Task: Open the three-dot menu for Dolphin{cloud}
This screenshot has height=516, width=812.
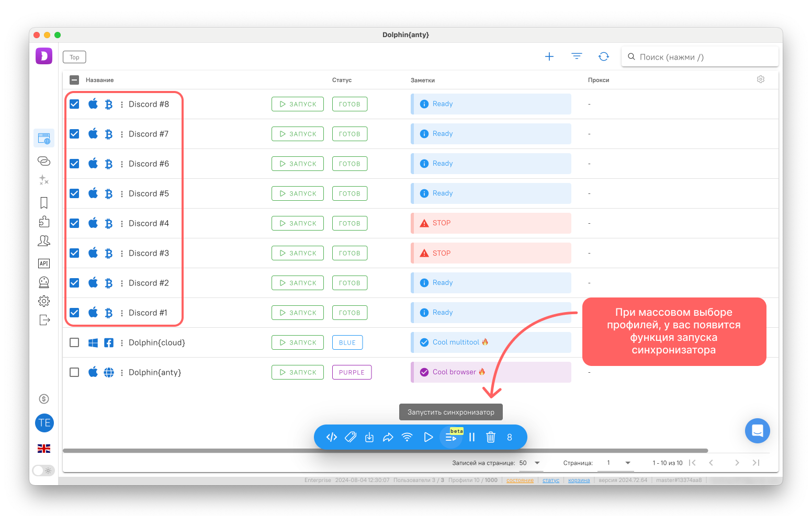Action: pyautogui.click(x=122, y=342)
